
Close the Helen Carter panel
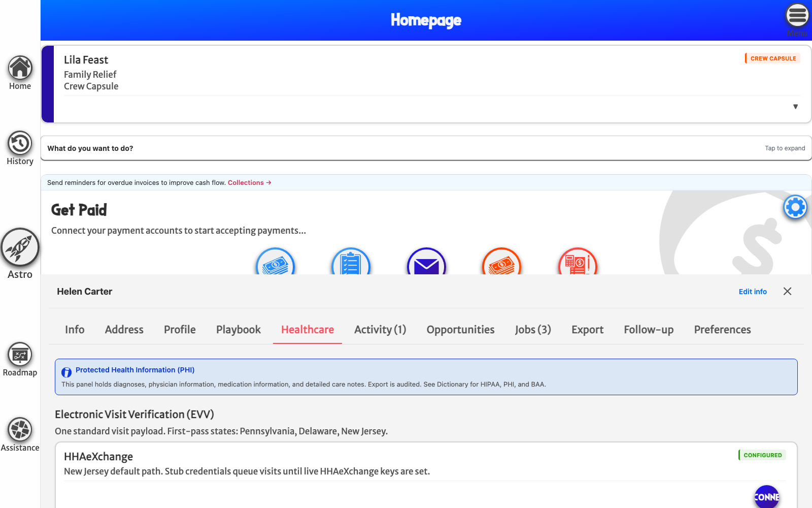click(x=787, y=291)
